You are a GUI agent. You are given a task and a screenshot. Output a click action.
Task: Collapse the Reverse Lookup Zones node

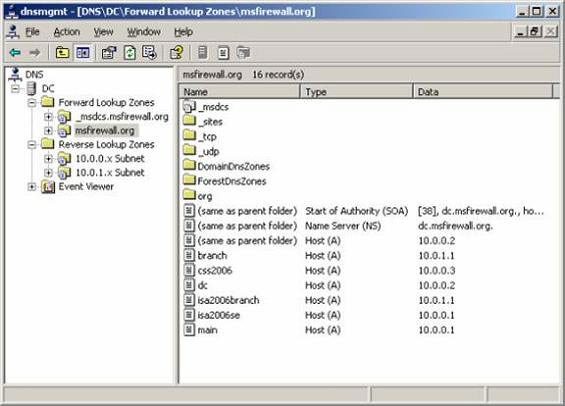pos(32,145)
